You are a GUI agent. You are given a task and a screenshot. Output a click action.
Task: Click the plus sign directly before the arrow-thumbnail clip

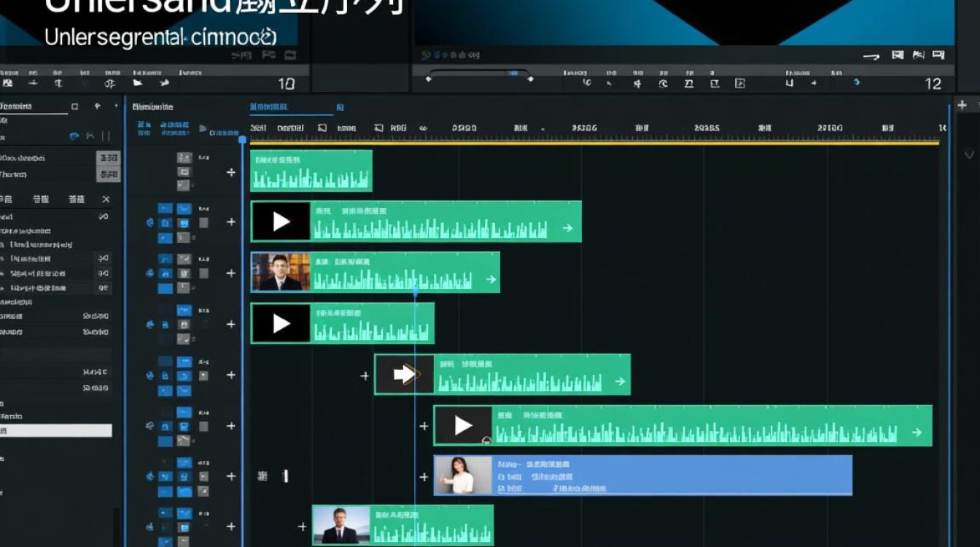click(x=365, y=376)
